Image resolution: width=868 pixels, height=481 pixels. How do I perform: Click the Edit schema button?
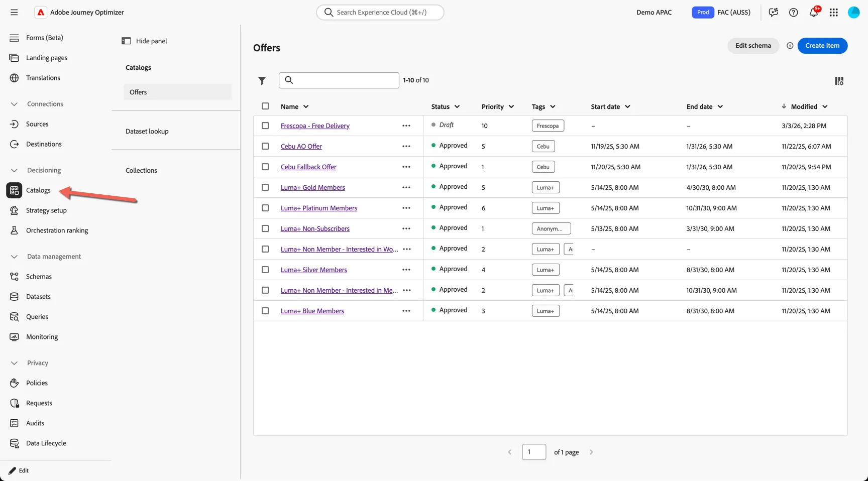pyautogui.click(x=753, y=46)
